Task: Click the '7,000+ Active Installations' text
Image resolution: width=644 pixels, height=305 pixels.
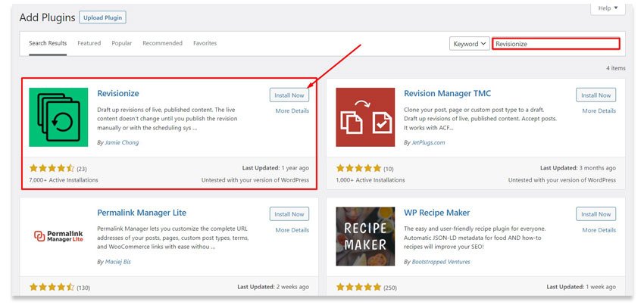Action: (64, 180)
